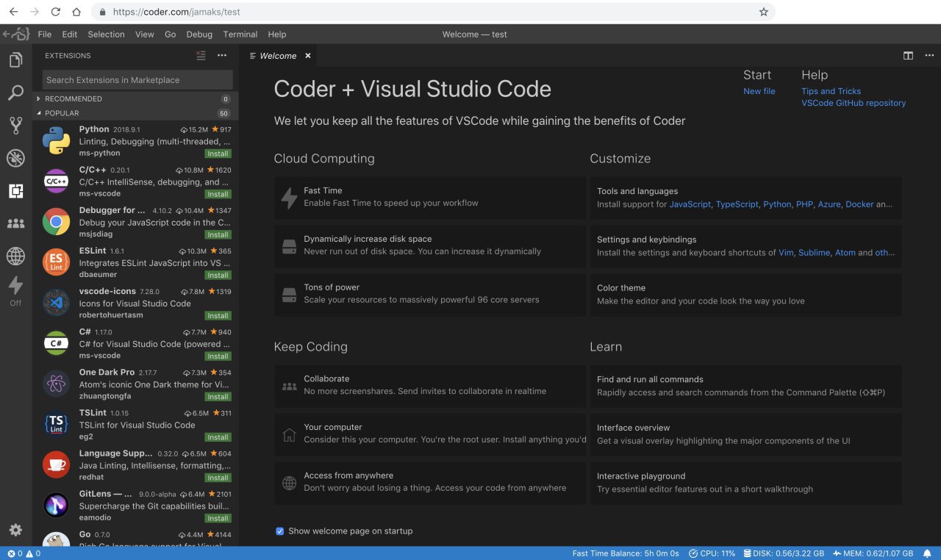Click the ESLint extension logo
941x560 pixels.
click(56, 262)
